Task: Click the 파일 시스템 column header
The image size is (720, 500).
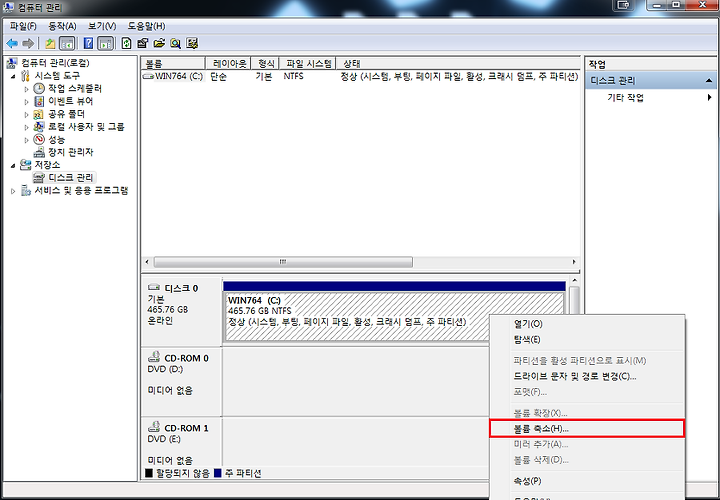Action: pyautogui.click(x=308, y=63)
